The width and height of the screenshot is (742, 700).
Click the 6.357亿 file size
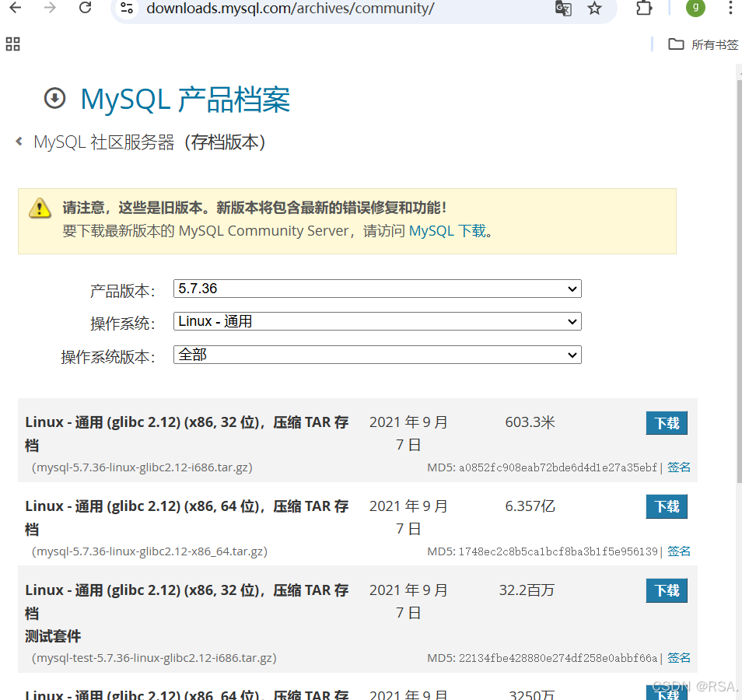click(530, 506)
